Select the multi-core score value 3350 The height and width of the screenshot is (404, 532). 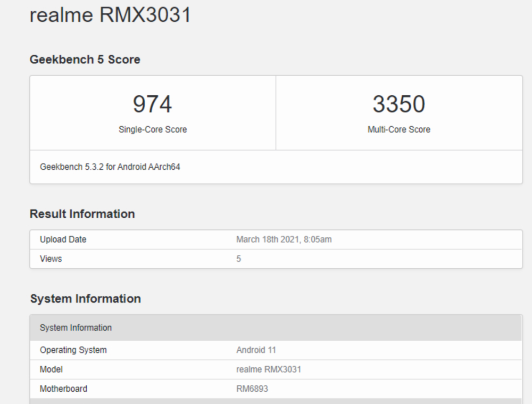pyautogui.click(x=398, y=104)
